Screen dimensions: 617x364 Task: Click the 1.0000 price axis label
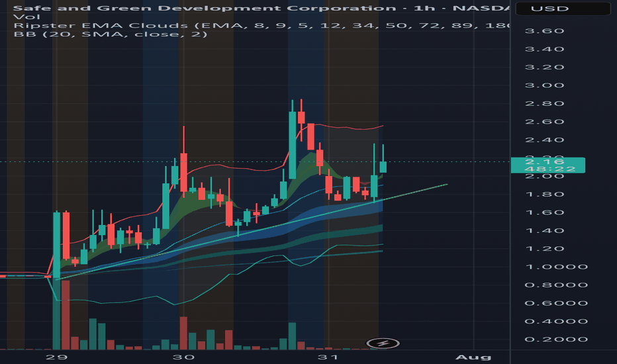[556, 267]
